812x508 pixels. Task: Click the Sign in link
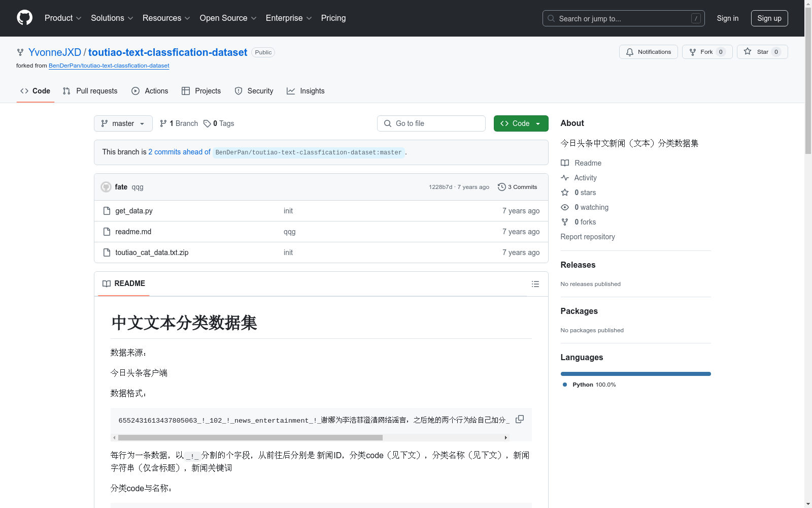coord(727,18)
